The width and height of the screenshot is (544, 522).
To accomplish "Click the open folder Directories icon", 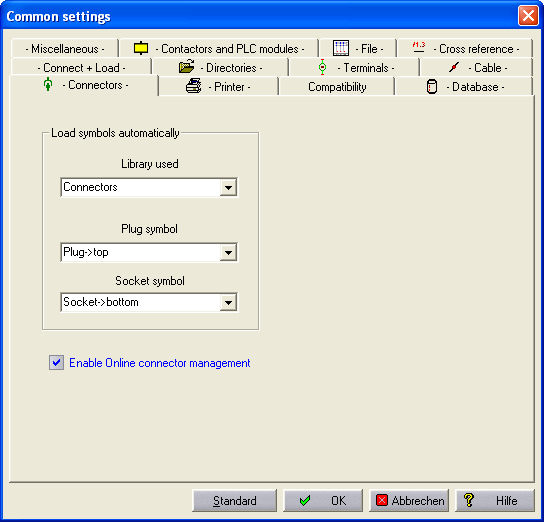I will pyautogui.click(x=186, y=67).
